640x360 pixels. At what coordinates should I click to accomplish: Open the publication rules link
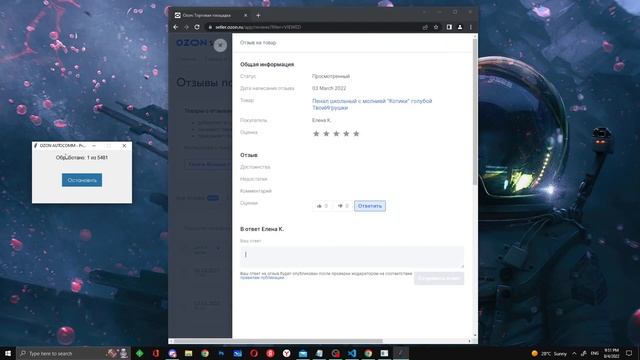coord(262,278)
